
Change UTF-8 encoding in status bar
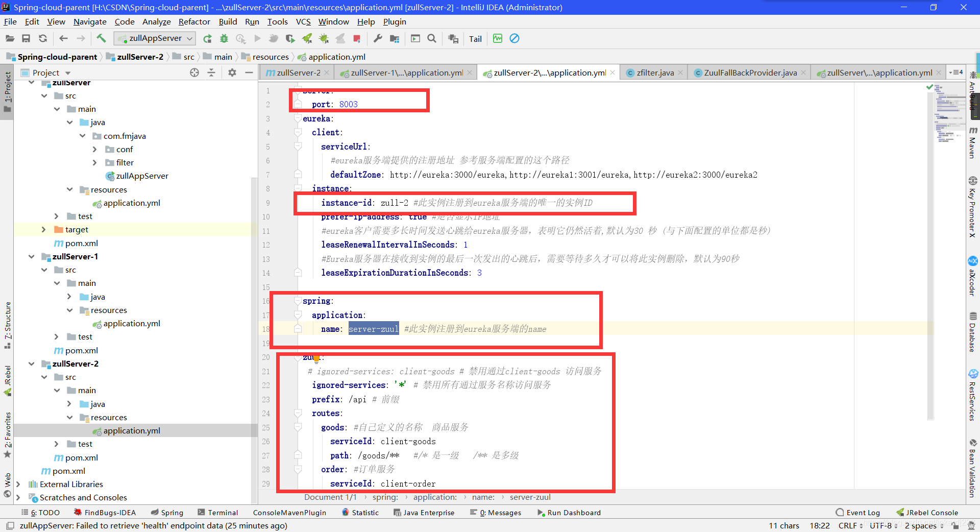[x=884, y=525]
